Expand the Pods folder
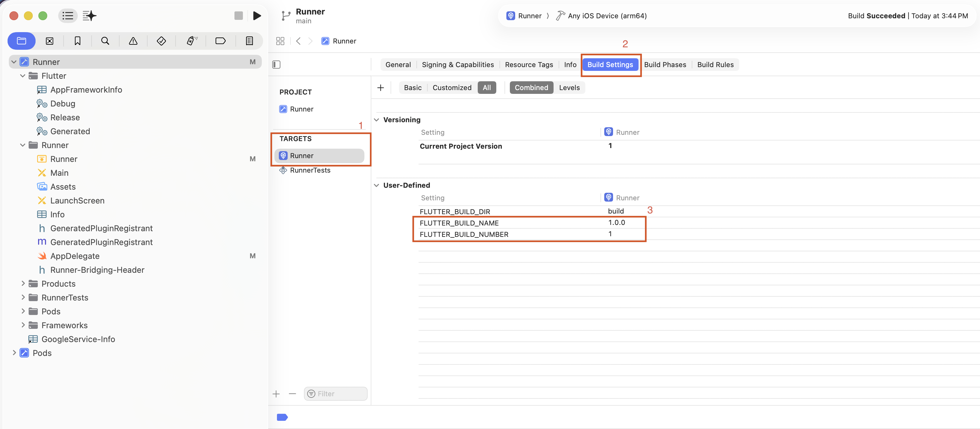The width and height of the screenshot is (980, 429). point(23,312)
